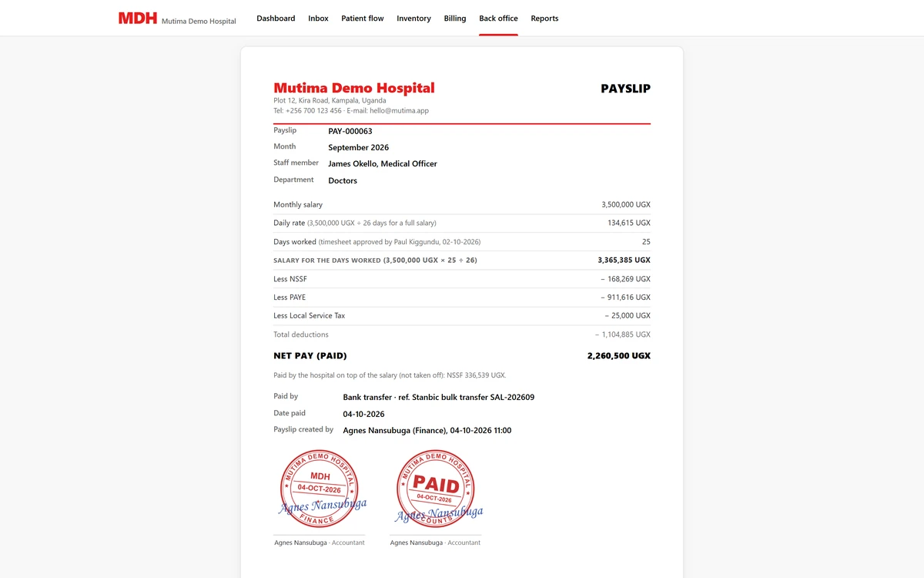Screen dimensions: 924x578
Task: Click the red Mutima Demo Hospital payslip heading
Action: pyautogui.click(x=354, y=88)
